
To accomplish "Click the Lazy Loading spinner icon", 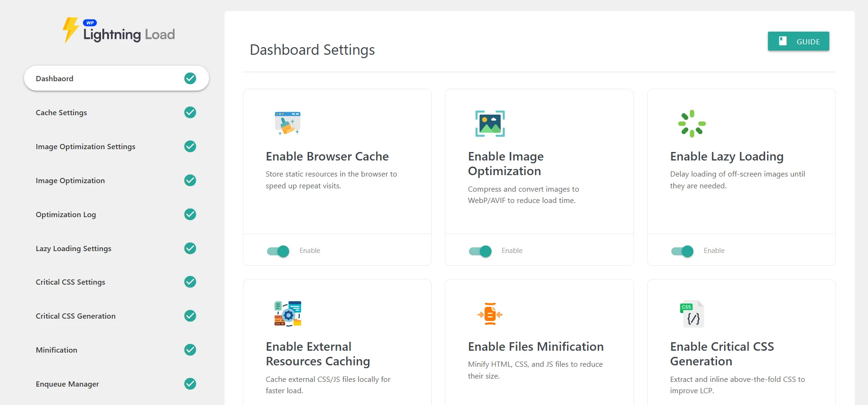I will [x=692, y=124].
